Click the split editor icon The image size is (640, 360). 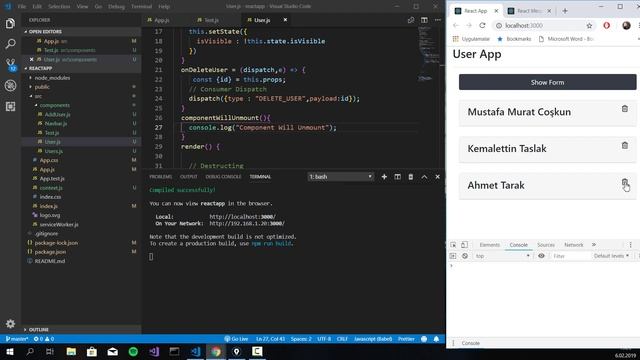[424, 20]
